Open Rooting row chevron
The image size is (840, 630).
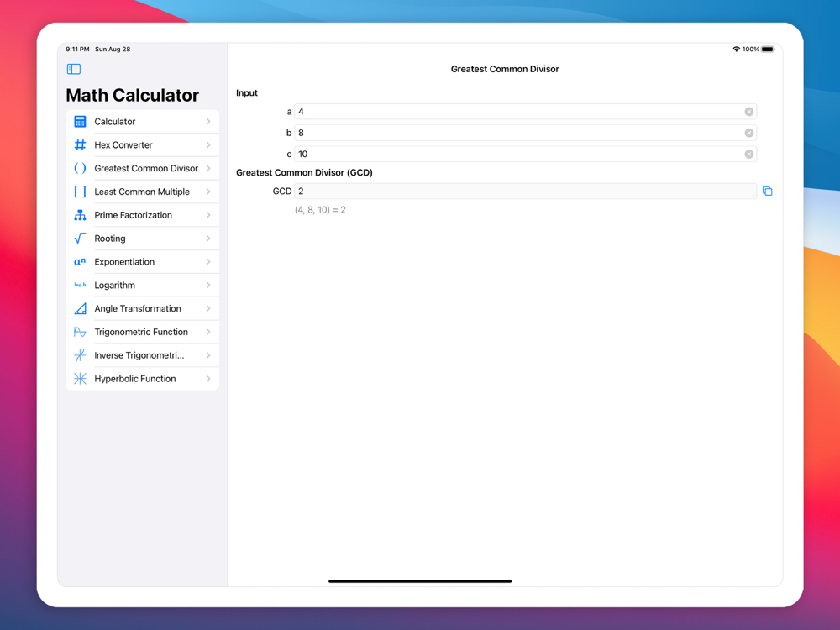[x=208, y=239]
